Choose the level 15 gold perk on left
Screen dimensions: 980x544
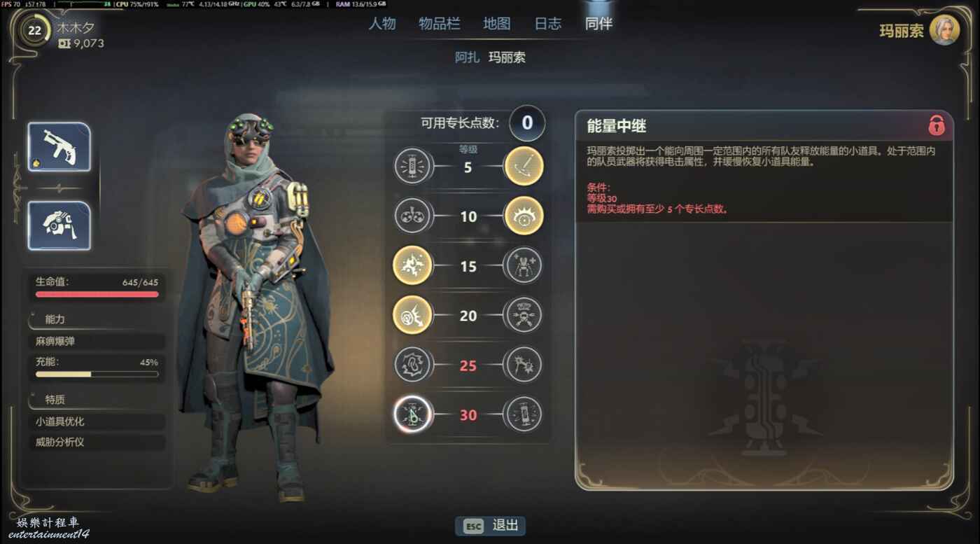tap(413, 266)
